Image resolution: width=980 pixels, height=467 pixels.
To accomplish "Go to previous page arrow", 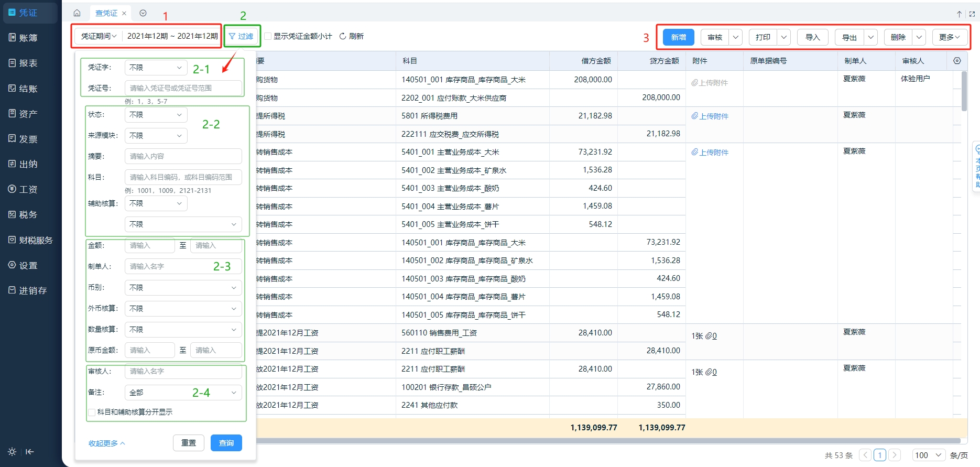I will [866, 455].
